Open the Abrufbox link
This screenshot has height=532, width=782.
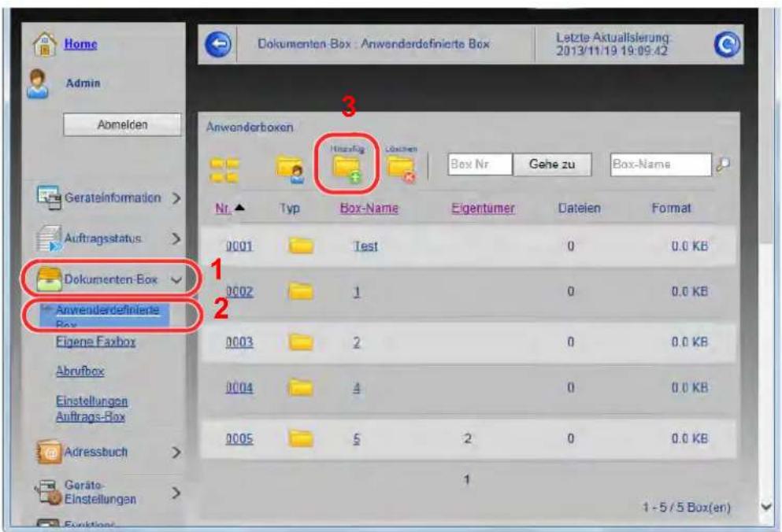80,371
